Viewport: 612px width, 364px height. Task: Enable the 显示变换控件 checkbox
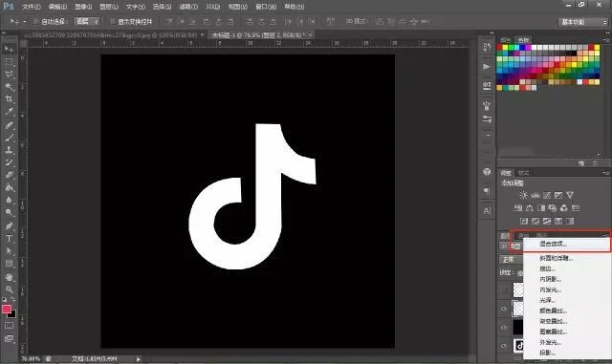coord(113,21)
